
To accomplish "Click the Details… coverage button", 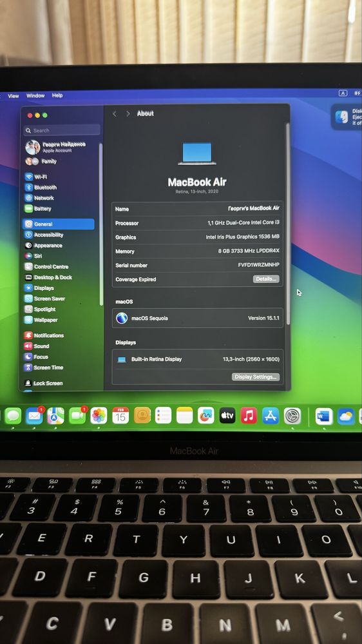I will click(x=266, y=279).
